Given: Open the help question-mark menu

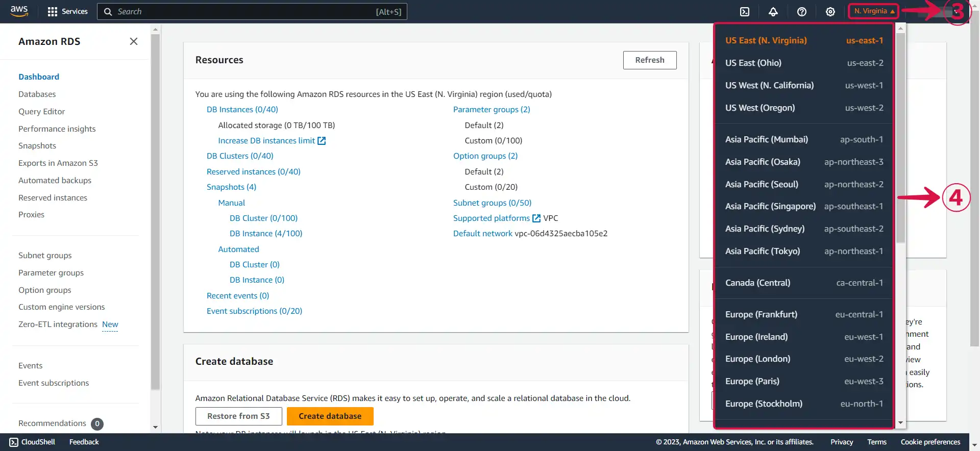Looking at the screenshot, I should coord(802,11).
